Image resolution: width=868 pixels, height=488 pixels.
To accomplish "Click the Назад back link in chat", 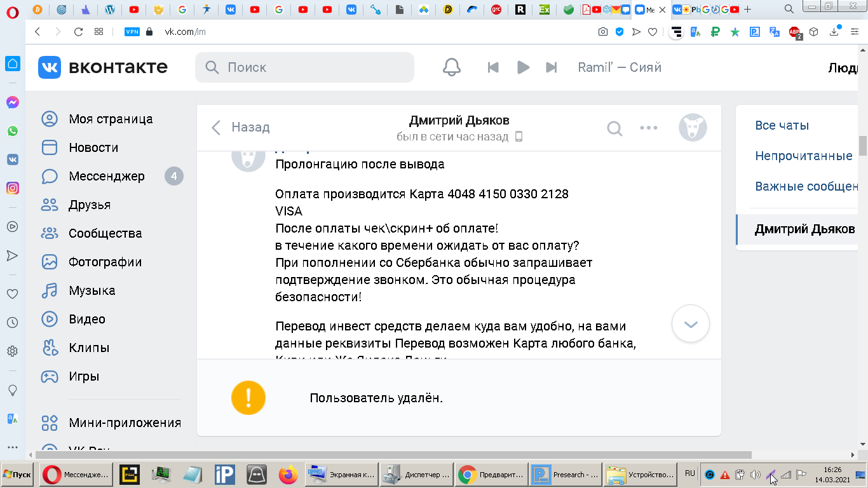I will click(240, 127).
